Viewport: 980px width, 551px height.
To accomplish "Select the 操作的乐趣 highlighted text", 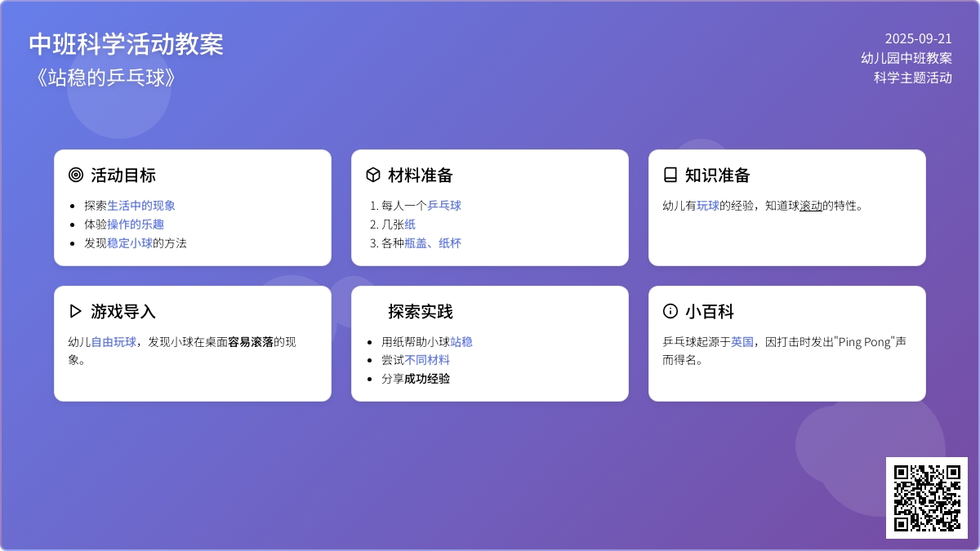I will pos(136,224).
